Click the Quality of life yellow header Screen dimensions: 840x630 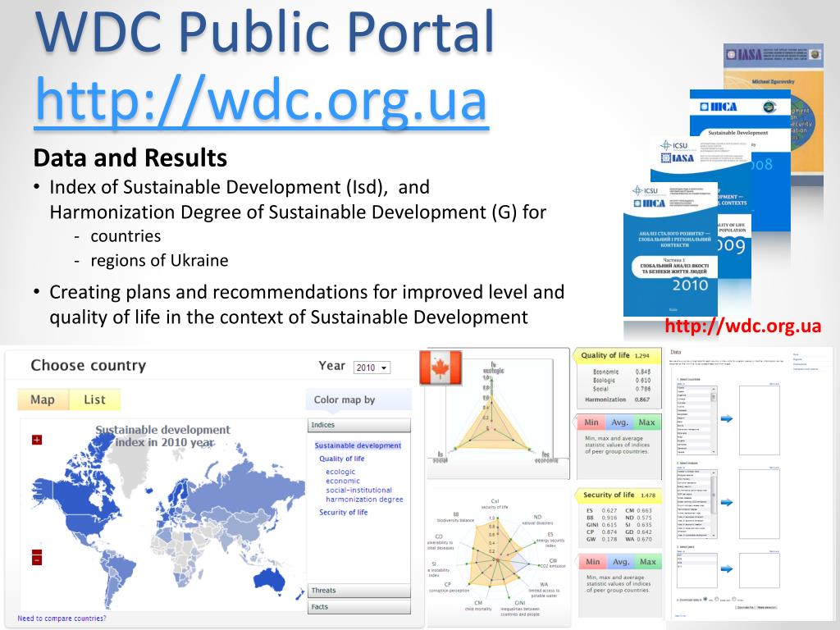click(617, 355)
